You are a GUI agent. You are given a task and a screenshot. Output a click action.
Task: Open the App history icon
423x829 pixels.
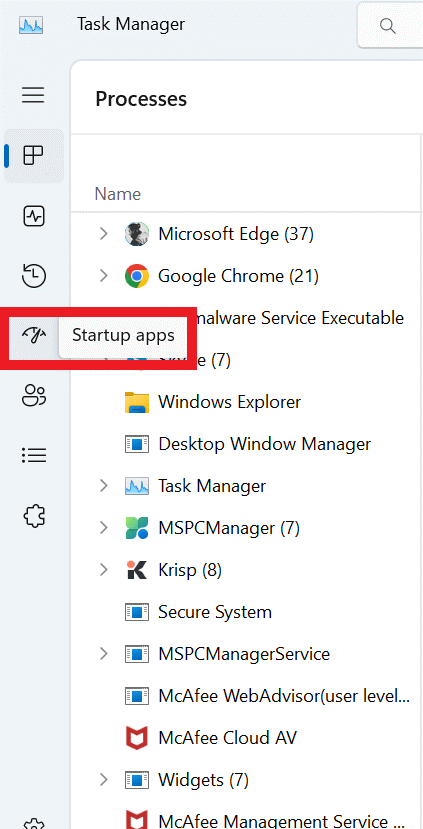[x=34, y=275]
